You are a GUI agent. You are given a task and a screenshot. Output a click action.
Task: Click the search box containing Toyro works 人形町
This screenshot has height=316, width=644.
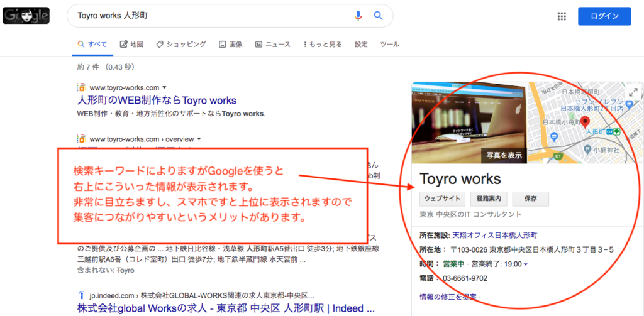click(x=230, y=16)
